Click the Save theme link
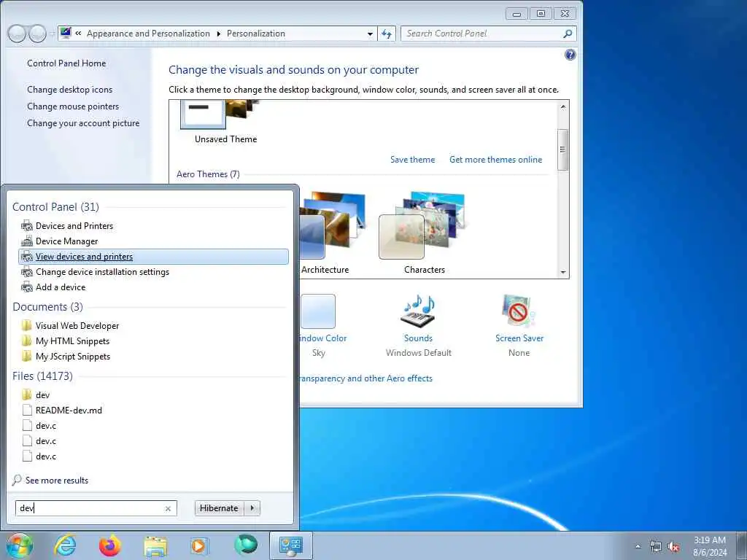Viewport: 747px width, 560px height. click(x=413, y=160)
